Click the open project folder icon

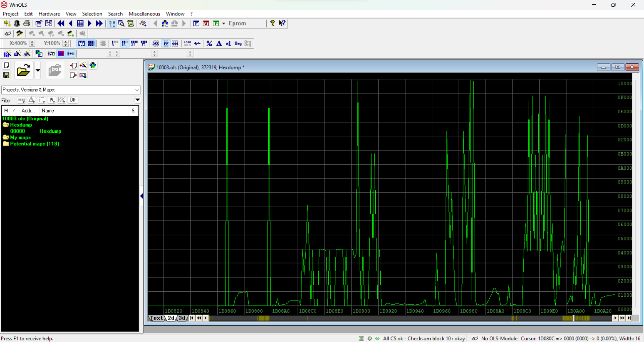pos(23,71)
